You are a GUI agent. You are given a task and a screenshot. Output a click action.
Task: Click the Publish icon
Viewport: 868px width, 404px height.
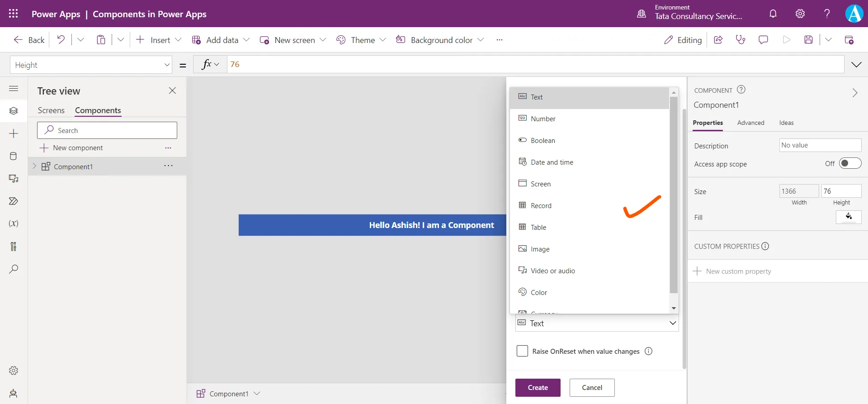[849, 40]
